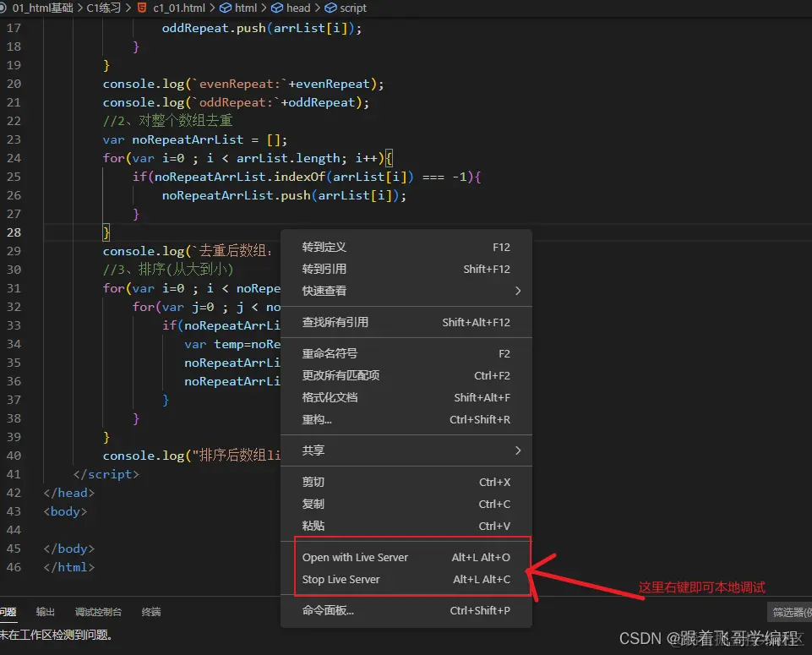
Task: Click the html breadcrumb symbol
Action: 246,8
